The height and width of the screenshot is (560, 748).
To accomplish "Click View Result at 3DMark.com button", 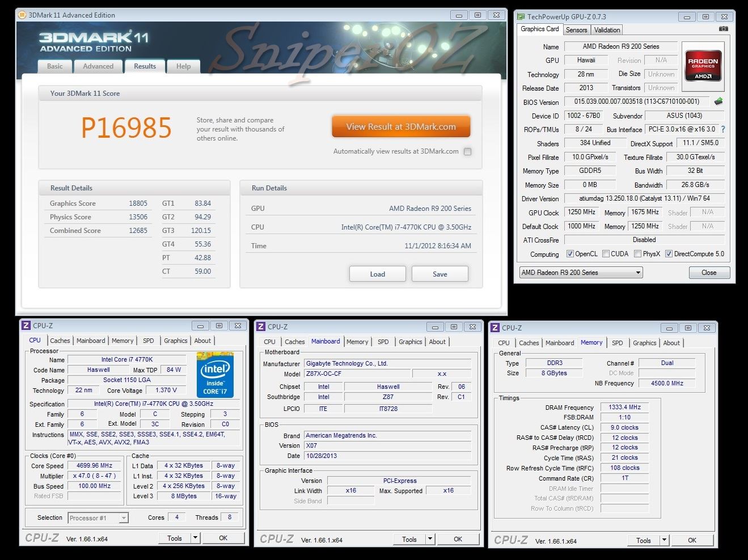I will [x=401, y=127].
